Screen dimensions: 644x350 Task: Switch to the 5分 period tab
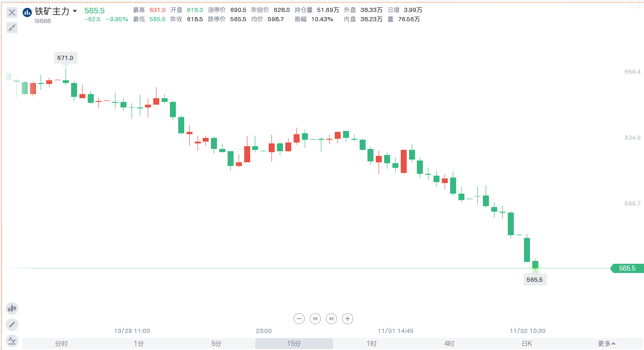(x=217, y=344)
